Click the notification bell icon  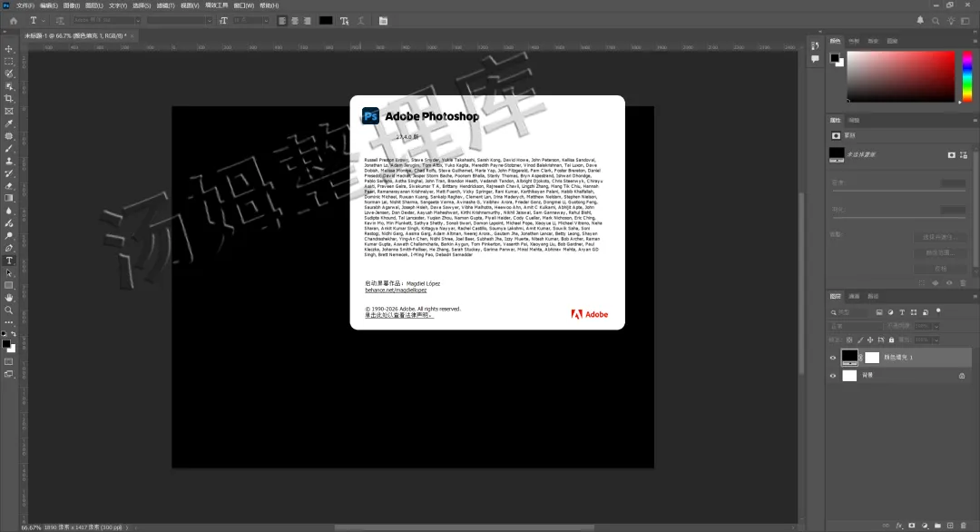tap(920, 21)
